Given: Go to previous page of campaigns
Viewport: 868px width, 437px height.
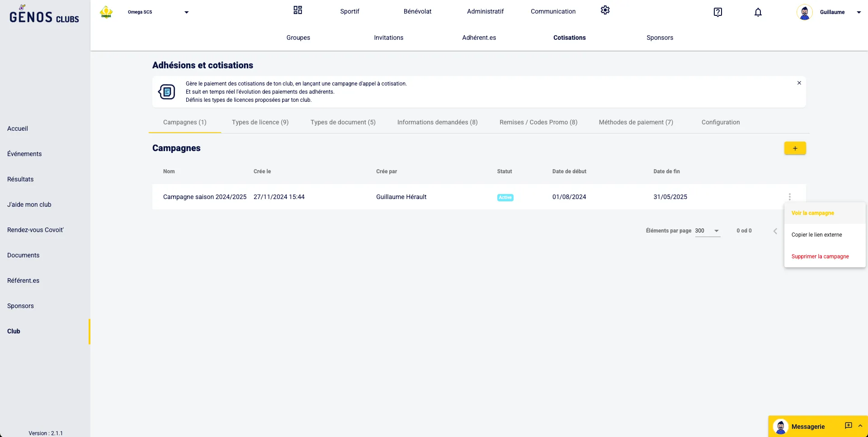Looking at the screenshot, I should pyautogui.click(x=775, y=231).
